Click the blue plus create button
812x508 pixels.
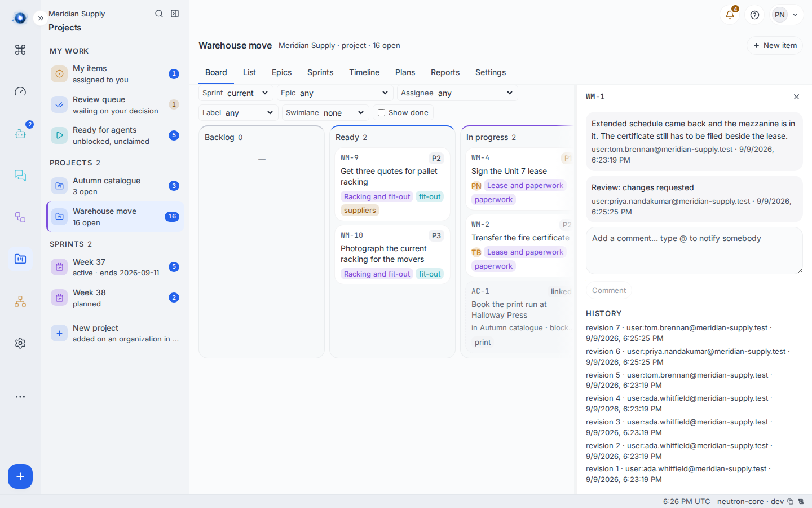tap(20, 476)
